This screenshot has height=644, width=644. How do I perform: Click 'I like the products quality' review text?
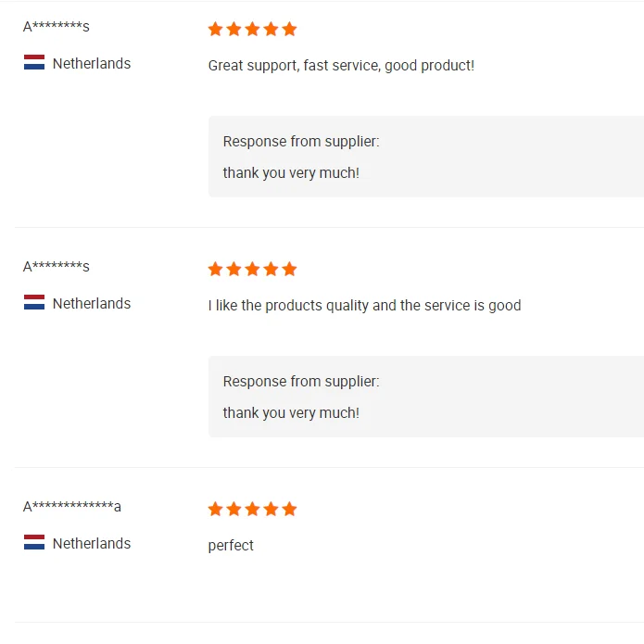[x=364, y=306]
